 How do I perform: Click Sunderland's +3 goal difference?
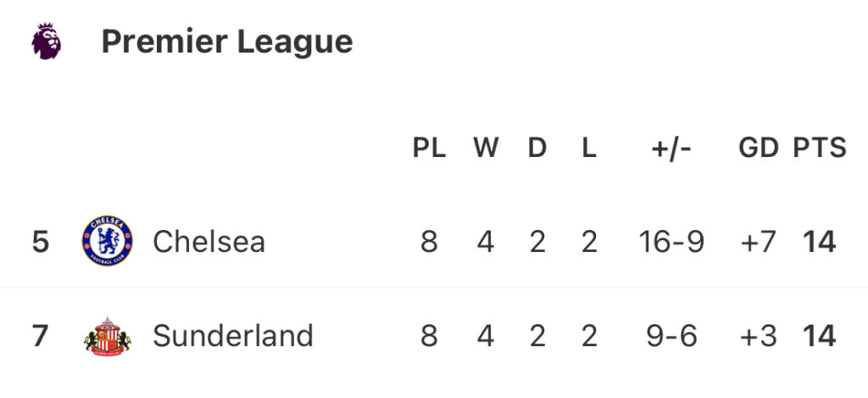coord(758,336)
